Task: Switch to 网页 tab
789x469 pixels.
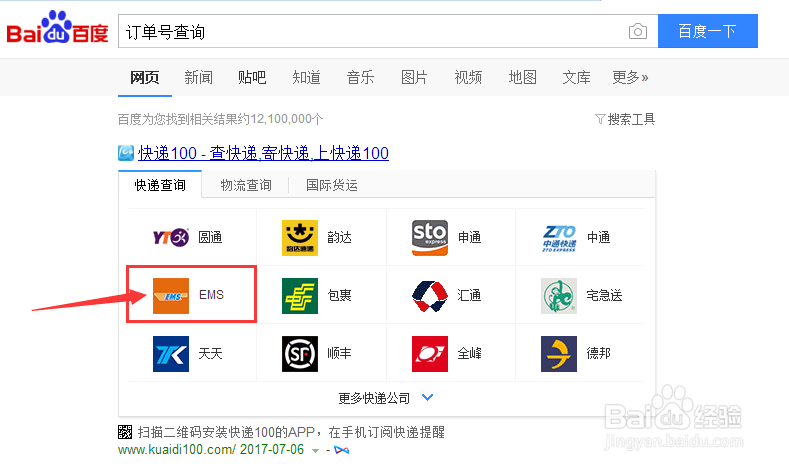Action: [x=144, y=77]
